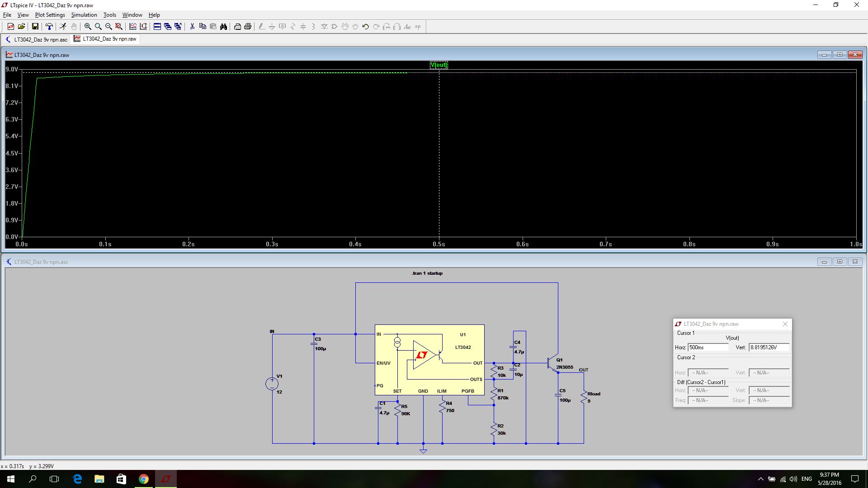Click the volume speaker tray icon
The width and height of the screenshot is (868, 488).
click(793, 479)
